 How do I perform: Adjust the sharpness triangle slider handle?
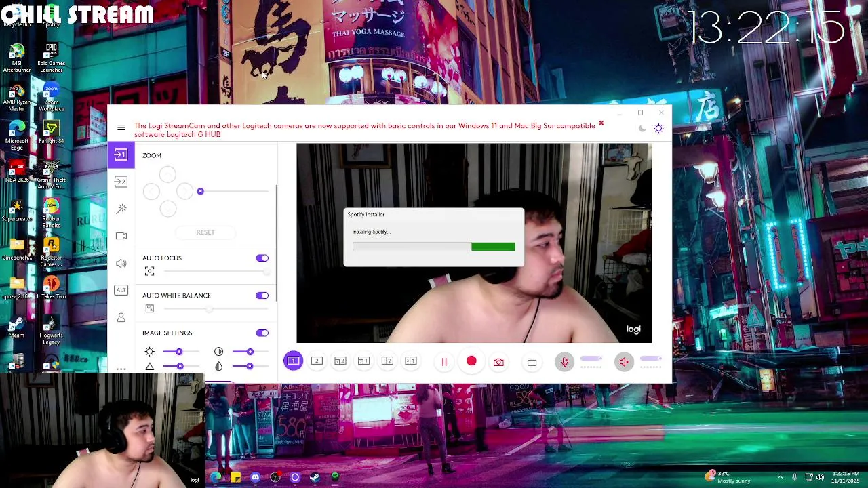tap(180, 366)
